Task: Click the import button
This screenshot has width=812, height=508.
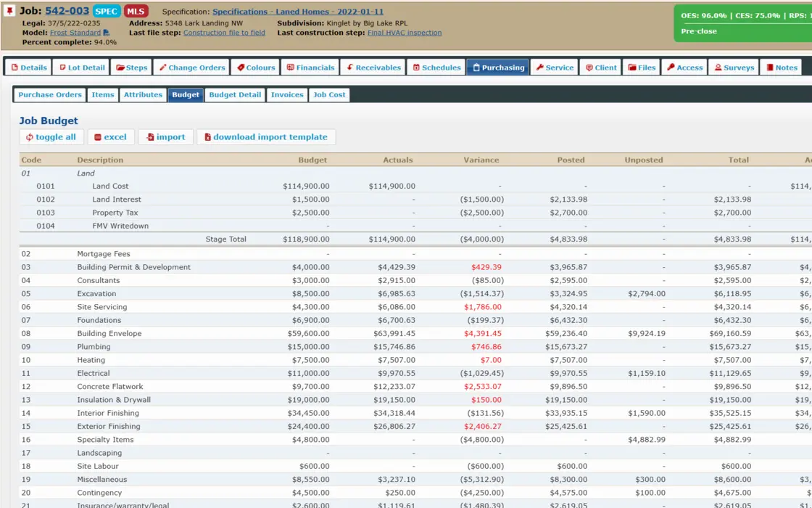Action: 165,137
